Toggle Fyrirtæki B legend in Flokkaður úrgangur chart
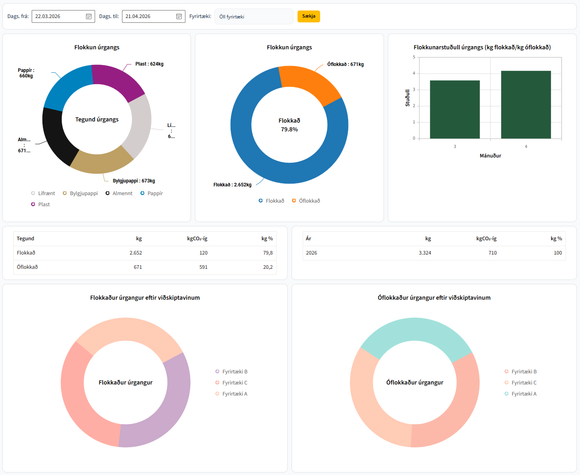Viewport: 580px width, 475px height. [x=232, y=371]
